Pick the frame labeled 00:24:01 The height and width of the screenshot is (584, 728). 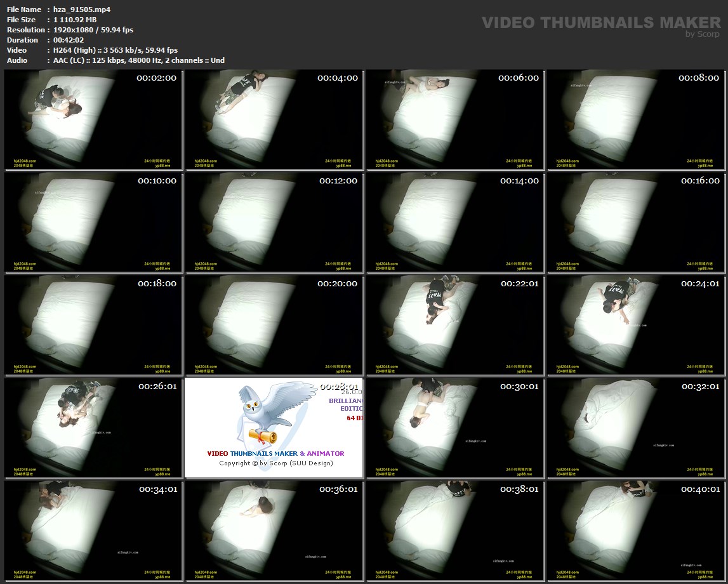tap(636, 325)
